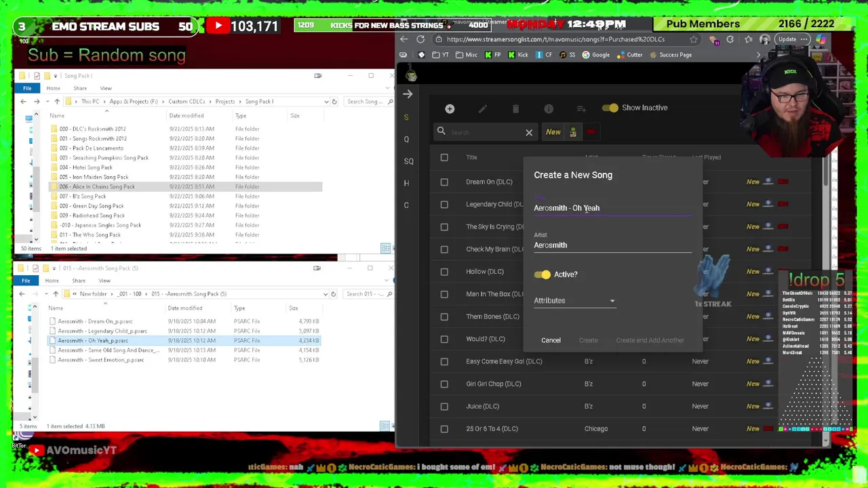Screen dimensions: 868x488
Task: Expand the songlist sidebar with the arrow icon
Action: (407, 94)
